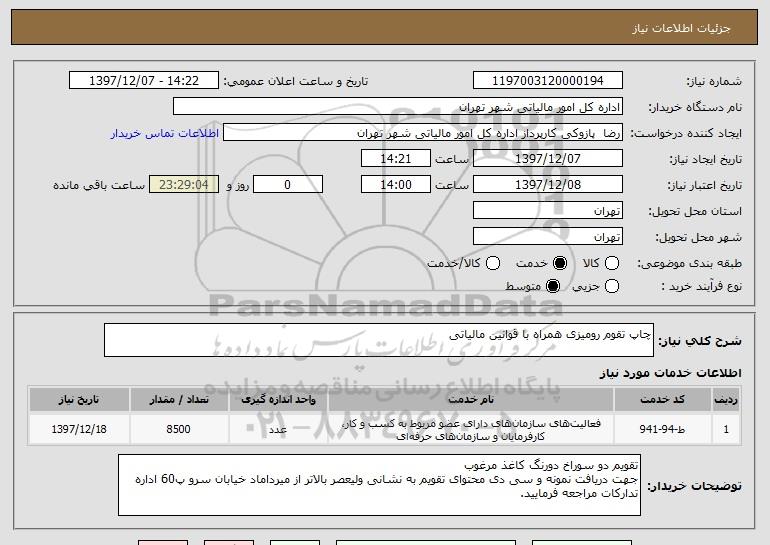The image size is (770, 545).
Task: Click the unit cell عدد
Action: 278,429
